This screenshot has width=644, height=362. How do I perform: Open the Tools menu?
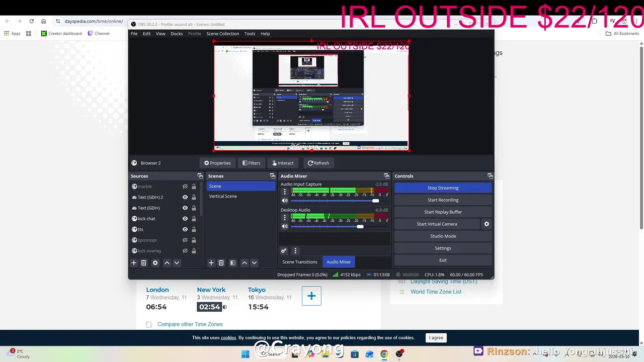[250, 34]
